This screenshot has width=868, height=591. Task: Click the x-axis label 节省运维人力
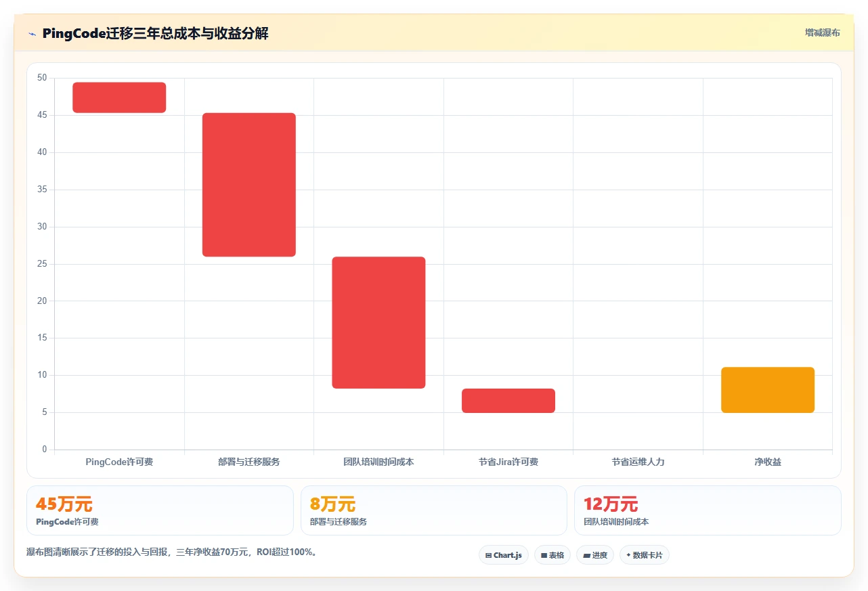click(x=638, y=462)
